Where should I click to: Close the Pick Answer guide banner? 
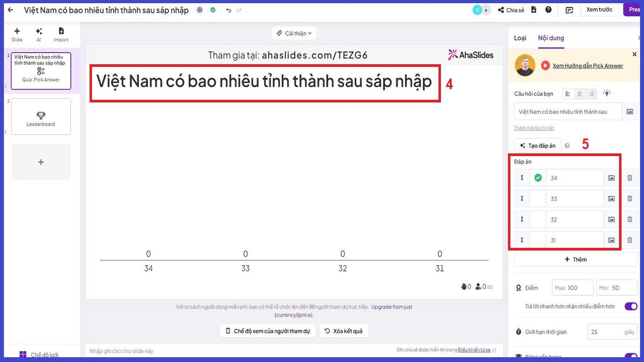click(x=634, y=54)
